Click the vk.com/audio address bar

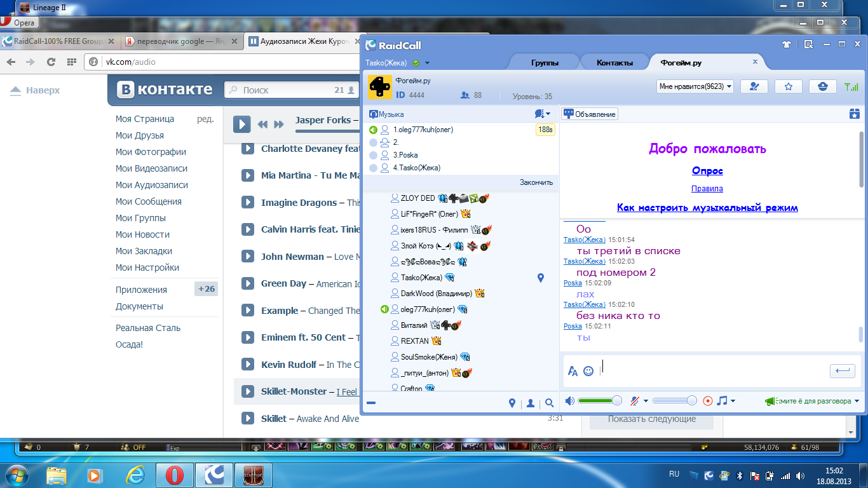[x=222, y=62]
